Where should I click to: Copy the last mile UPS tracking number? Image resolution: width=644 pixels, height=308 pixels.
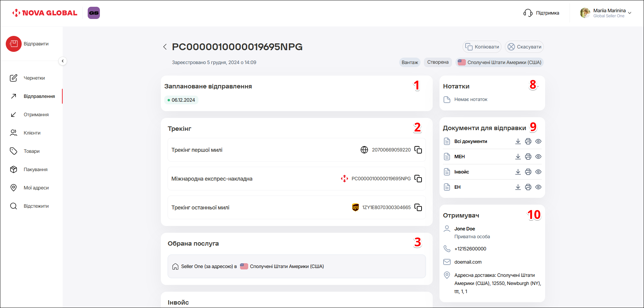coord(418,207)
